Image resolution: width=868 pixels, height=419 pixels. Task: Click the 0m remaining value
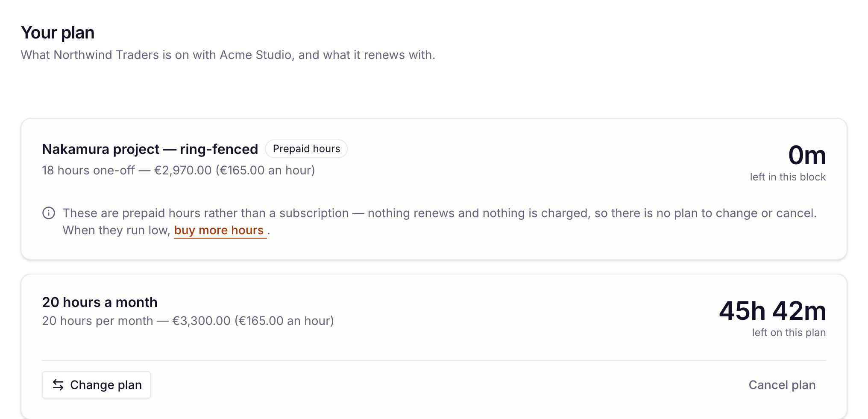pyautogui.click(x=807, y=155)
